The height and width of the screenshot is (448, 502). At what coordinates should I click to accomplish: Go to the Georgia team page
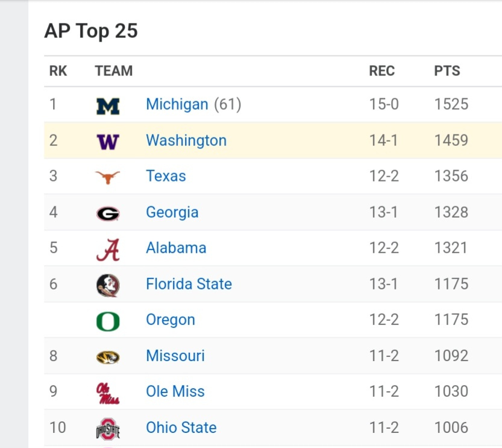point(172,212)
